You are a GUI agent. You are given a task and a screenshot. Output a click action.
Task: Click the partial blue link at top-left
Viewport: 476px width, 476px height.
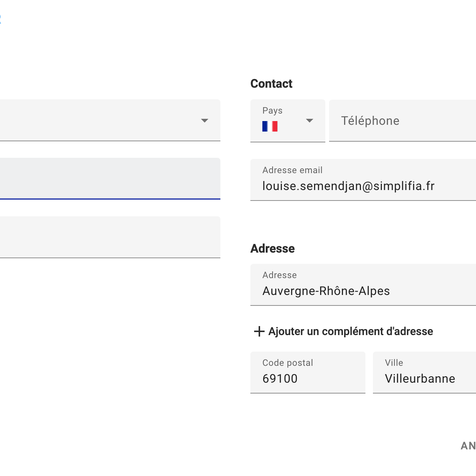[x=1, y=19]
